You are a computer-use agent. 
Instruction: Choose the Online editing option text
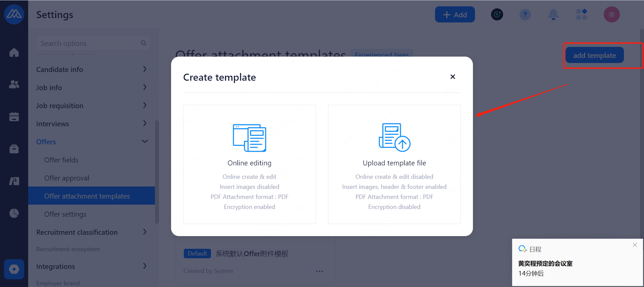pyautogui.click(x=250, y=163)
